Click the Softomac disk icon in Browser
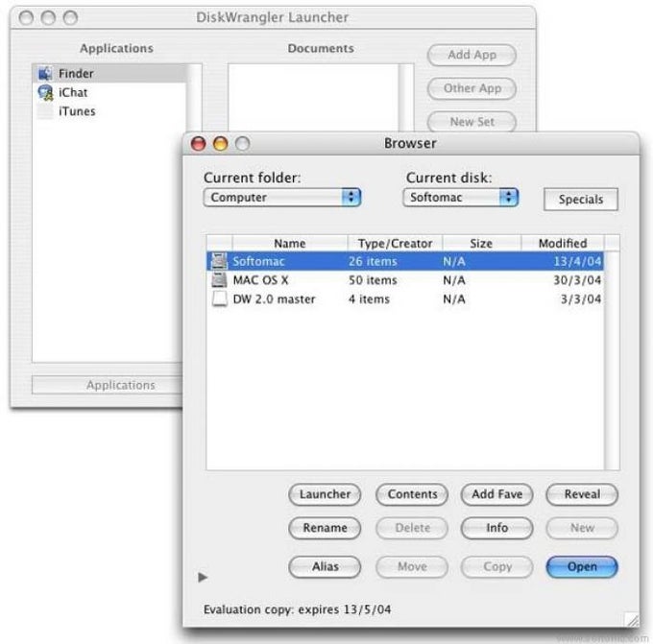 (x=219, y=261)
